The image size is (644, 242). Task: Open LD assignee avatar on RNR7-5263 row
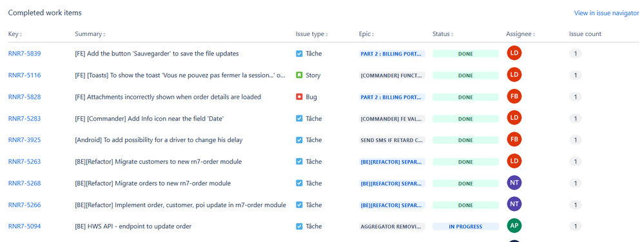pyautogui.click(x=514, y=161)
